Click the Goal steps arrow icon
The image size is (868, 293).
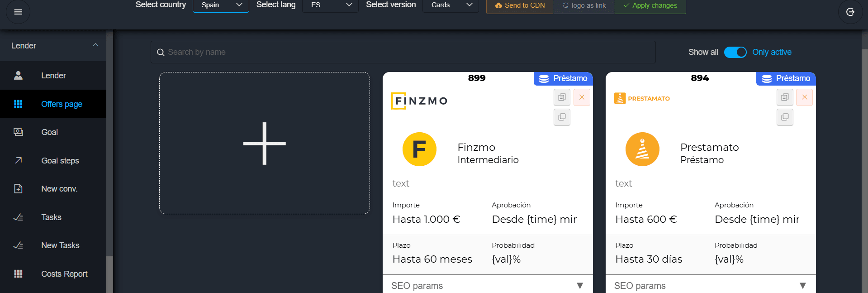18,160
